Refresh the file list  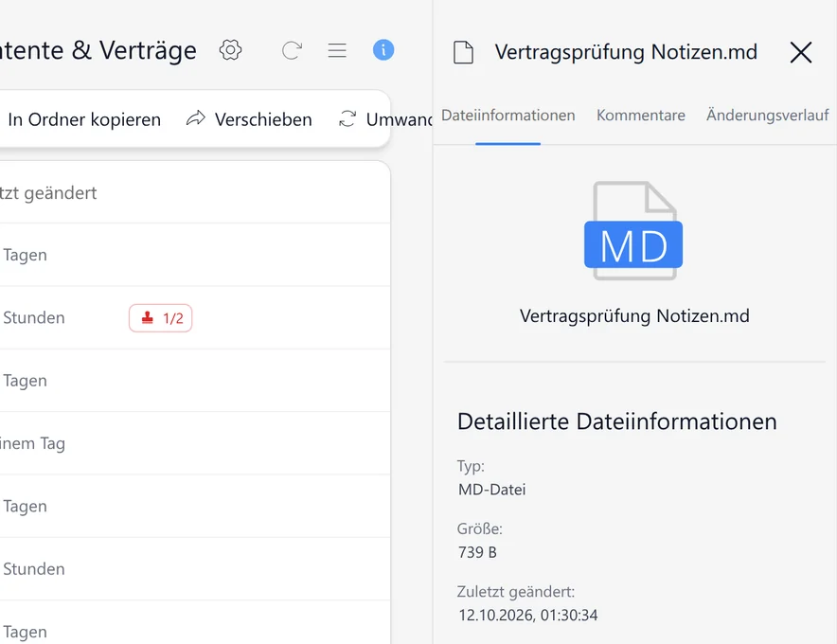(x=292, y=50)
